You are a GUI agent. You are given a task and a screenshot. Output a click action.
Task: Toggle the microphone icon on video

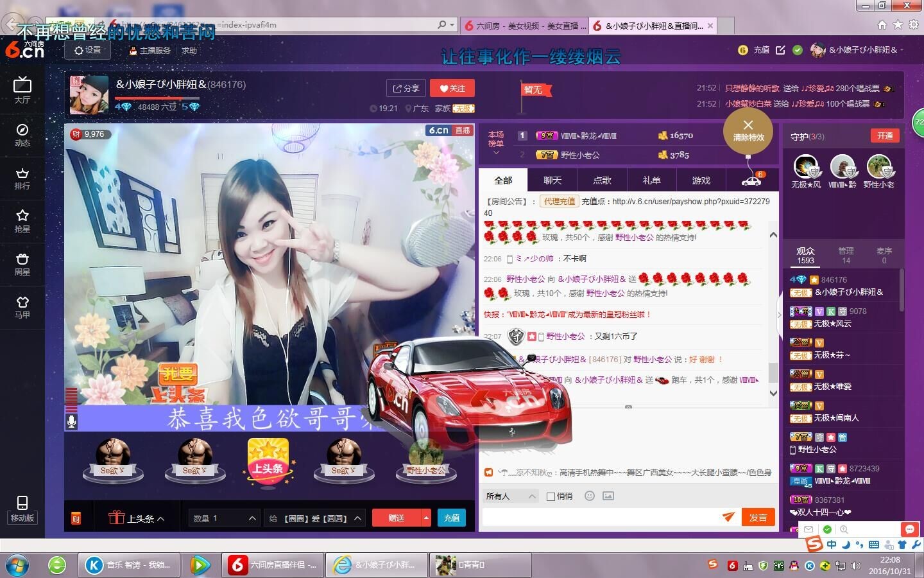point(72,421)
